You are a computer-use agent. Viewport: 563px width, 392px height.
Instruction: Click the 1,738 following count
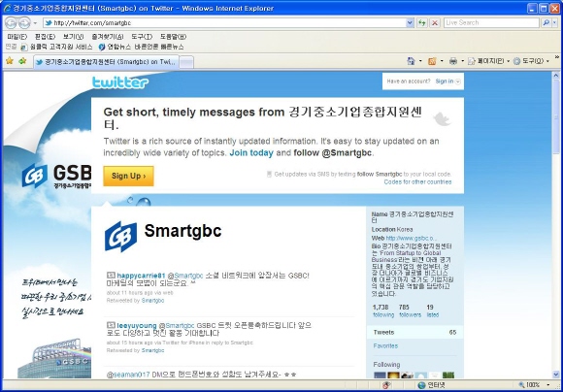click(x=383, y=310)
